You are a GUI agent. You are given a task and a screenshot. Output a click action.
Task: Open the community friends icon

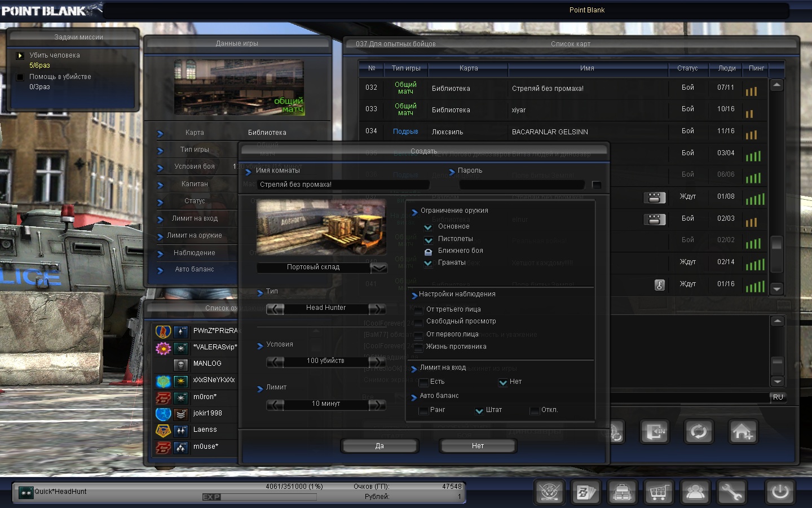point(695,492)
